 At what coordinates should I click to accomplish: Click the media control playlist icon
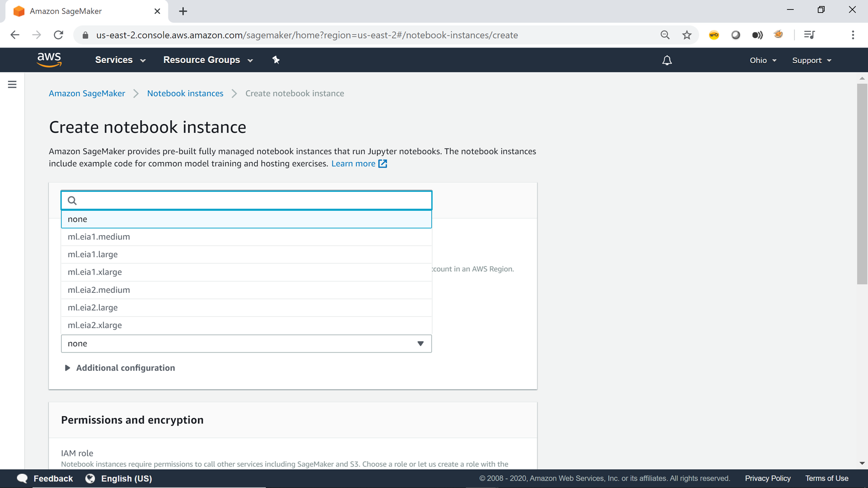(x=809, y=35)
